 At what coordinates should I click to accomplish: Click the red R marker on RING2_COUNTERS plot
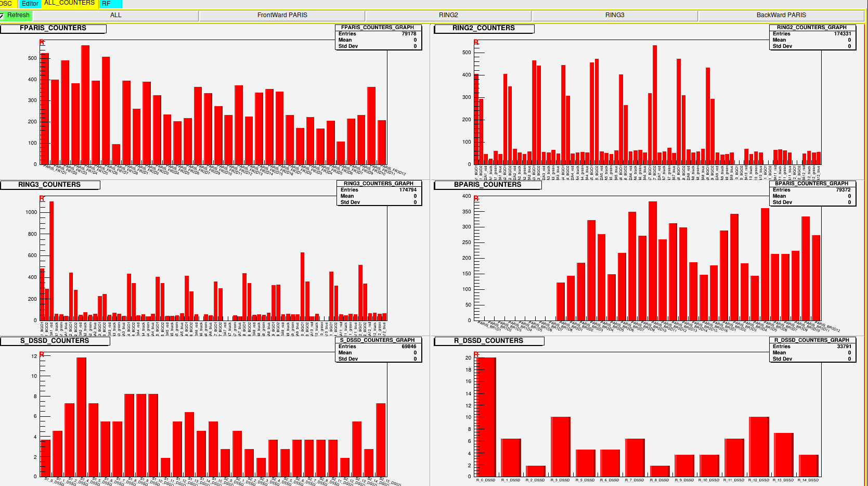(x=475, y=43)
